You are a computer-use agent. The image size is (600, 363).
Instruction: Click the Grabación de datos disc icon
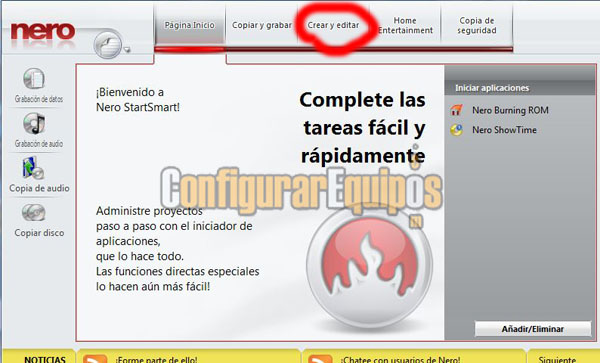34,78
